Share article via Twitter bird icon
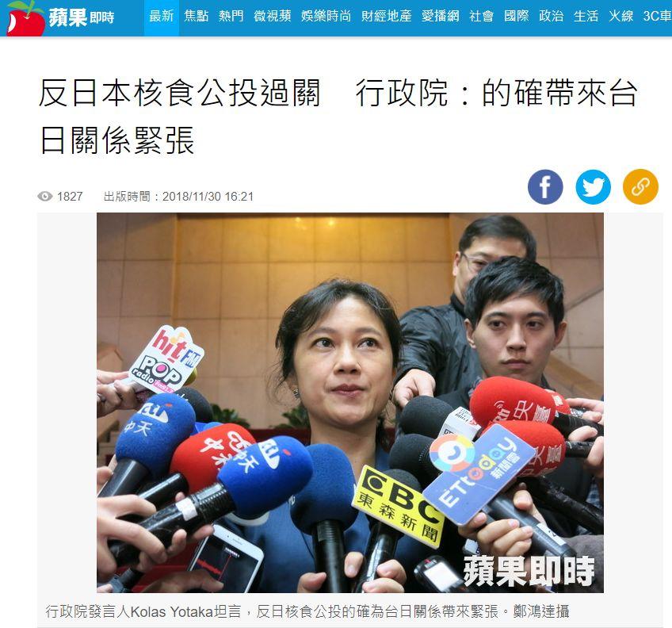672x628 pixels. 593,187
